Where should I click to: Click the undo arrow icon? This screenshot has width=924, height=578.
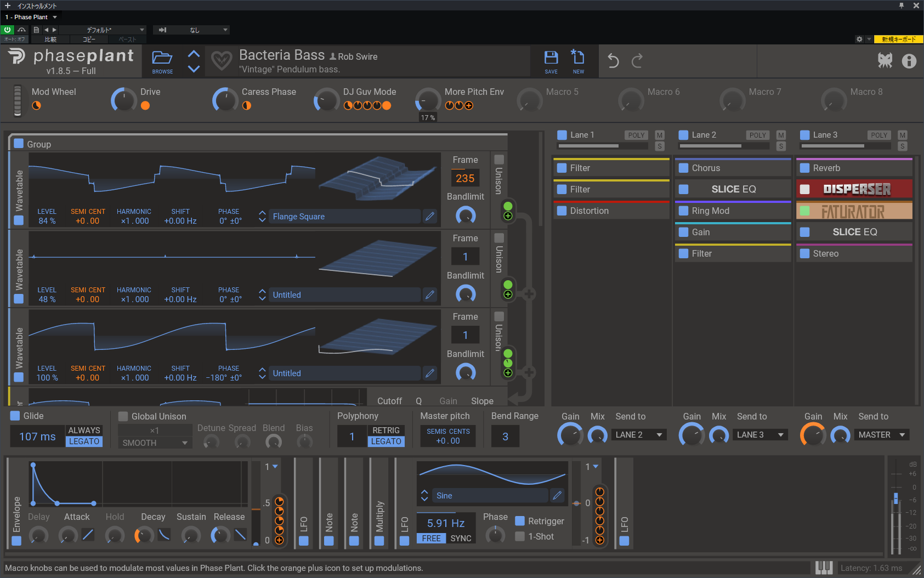coord(613,61)
